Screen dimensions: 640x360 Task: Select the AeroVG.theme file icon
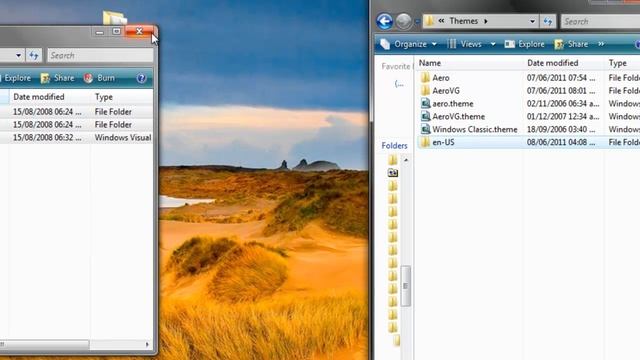(x=425, y=116)
